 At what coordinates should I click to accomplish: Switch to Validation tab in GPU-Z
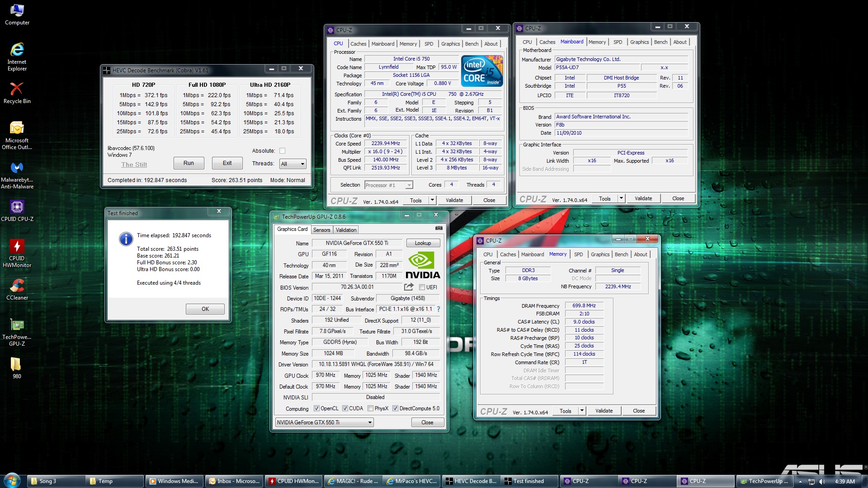346,230
